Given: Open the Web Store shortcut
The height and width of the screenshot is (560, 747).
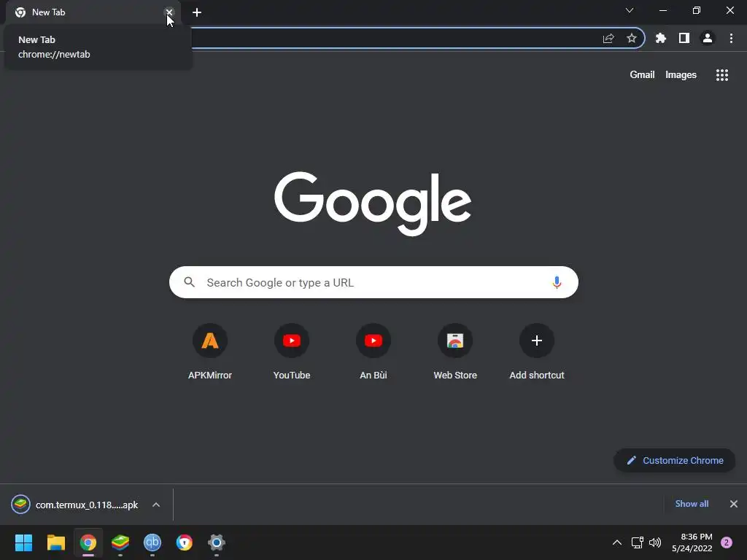Looking at the screenshot, I should point(455,352).
